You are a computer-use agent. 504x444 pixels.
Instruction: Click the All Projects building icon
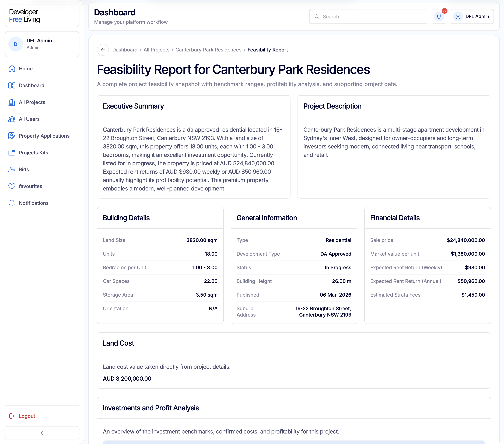pos(12,102)
